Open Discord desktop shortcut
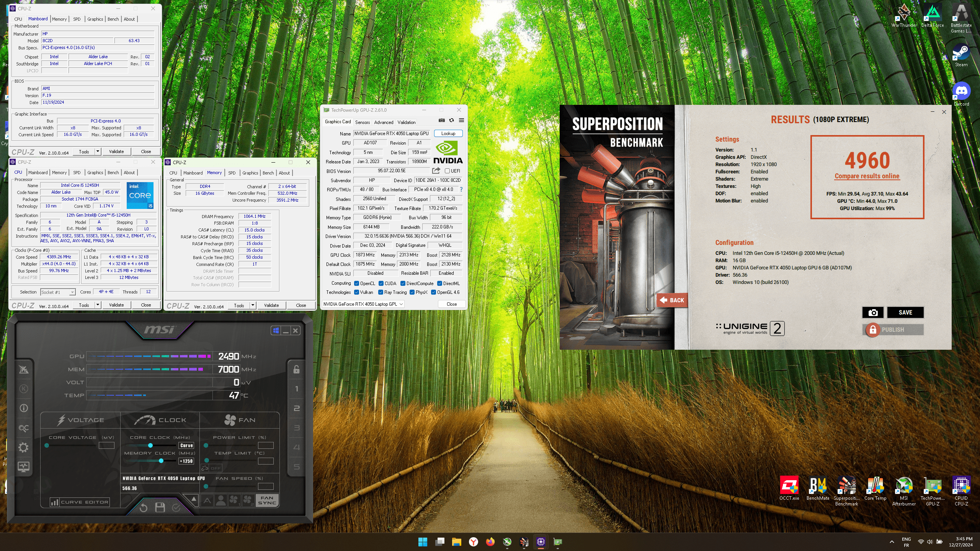The height and width of the screenshot is (551, 980). click(961, 94)
